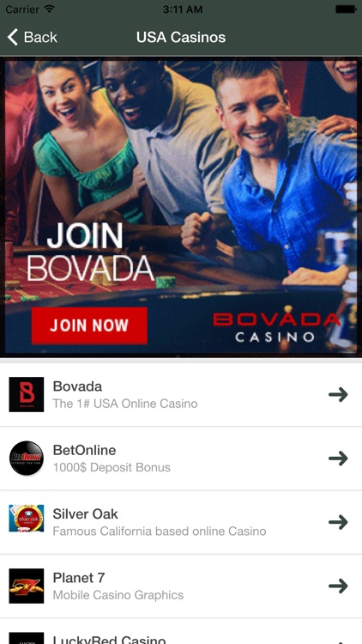Image resolution: width=362 pixels, height=644 pixels.
Task: Choose Silver Oak from the list
Action: click(181, 522)
